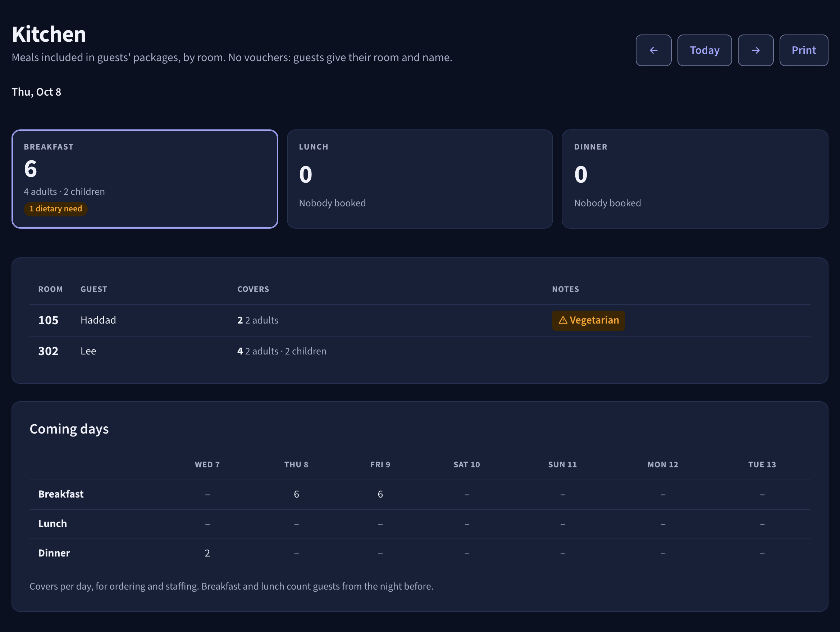The width and height of the screenshot is (840, 632).
Task: Click Breakfast count 6 under FRI 9
Action: 380,494
